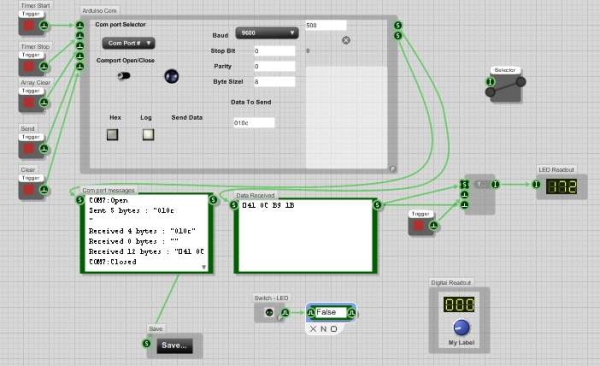Click the scroll-down arrow in Com port messages
The height and width of the screenshot is (366, 600).
[204, 267]
